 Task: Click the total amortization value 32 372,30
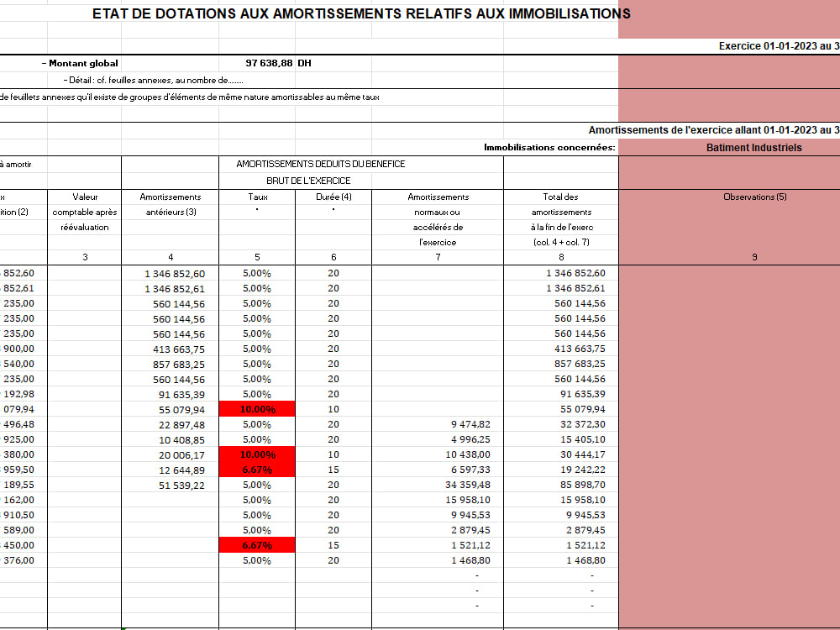583,424
